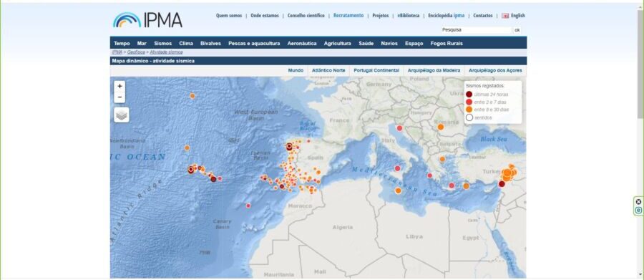Click the 'últimas 24 horas' legend circle
The image size is (644, 280).
[469, 94]
